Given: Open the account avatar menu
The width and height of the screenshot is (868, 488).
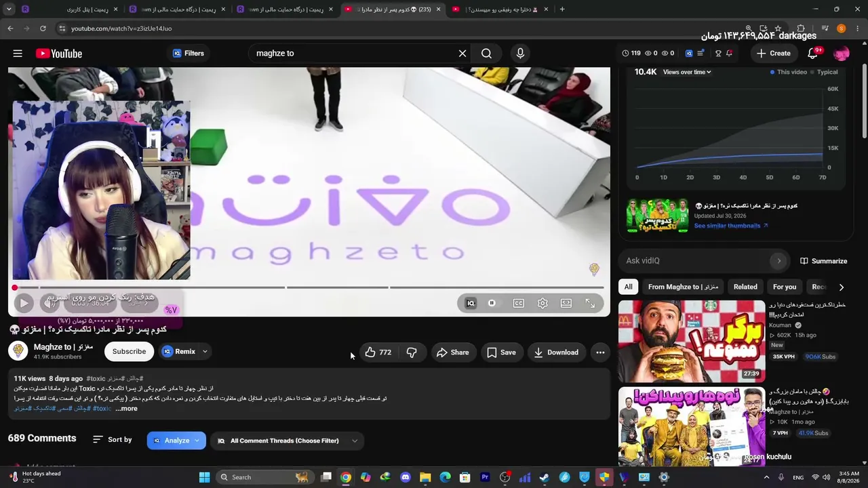Looking at the screenshot, I should click(x=842, y=54).
